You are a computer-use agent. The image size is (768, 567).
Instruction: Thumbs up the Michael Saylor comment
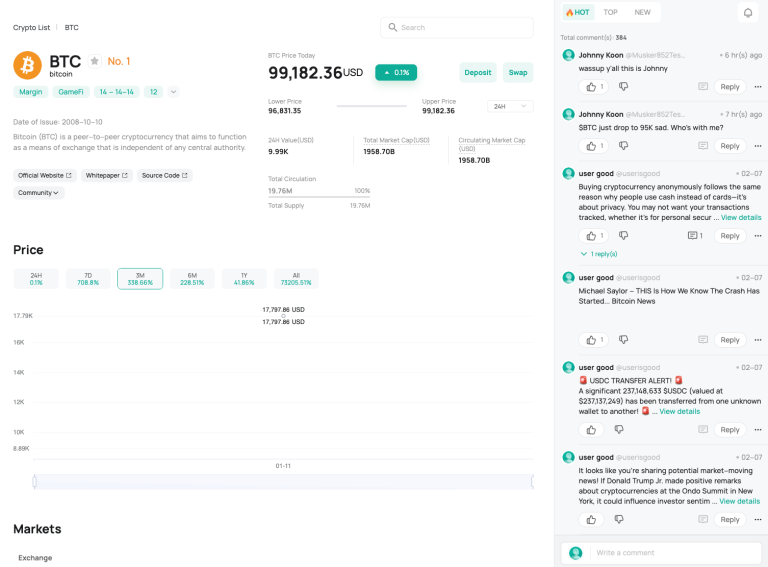tap(592, 340)
